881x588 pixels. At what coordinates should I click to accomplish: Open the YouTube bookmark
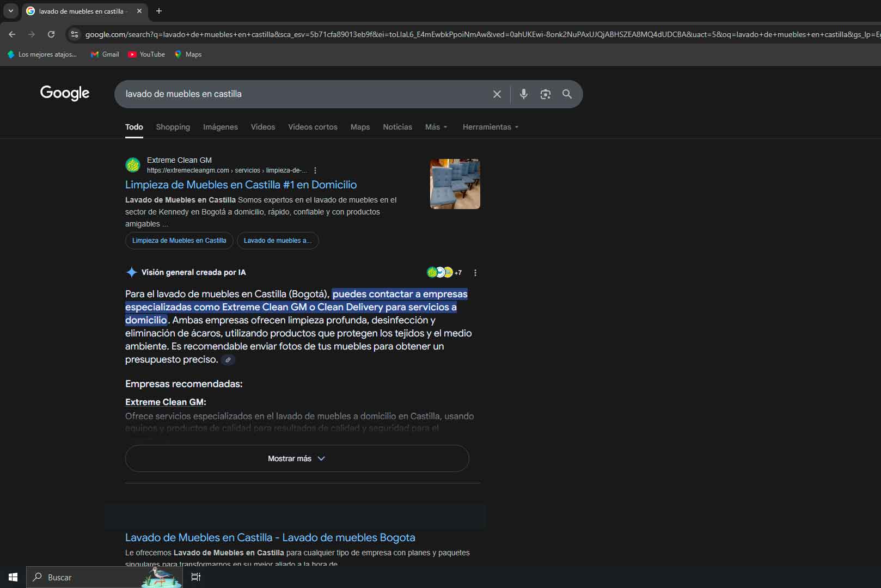[x=146, y=54]
